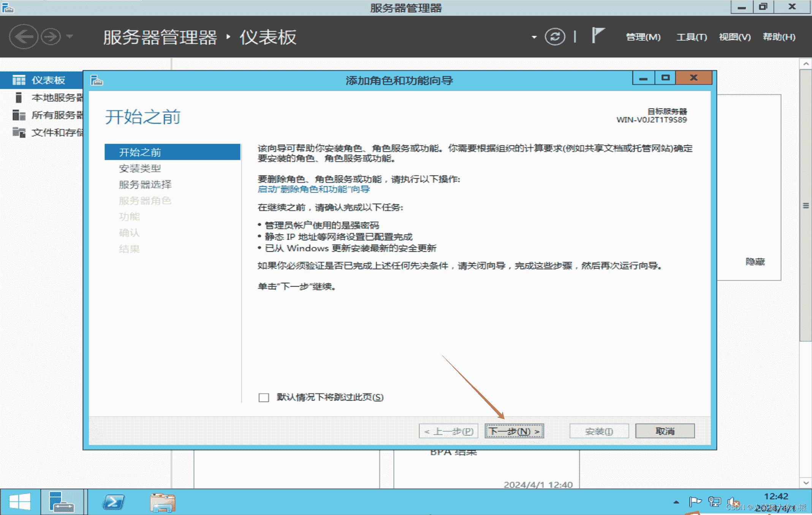Screen dimensions: 812x515
Task: Click the main window vertical scrollbar
Action: 806,205
